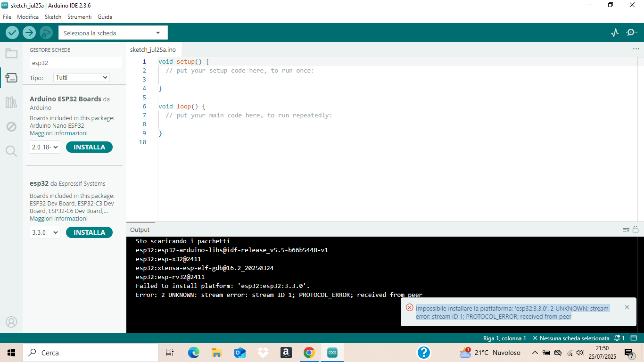644x362 pixels.
Task: Click the void setup() code line
Action: coord(183,62)
